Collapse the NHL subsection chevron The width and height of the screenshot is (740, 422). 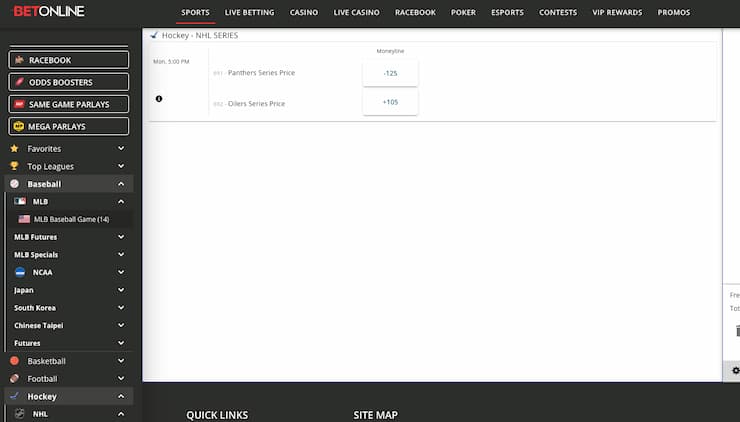tap(121, 414)
